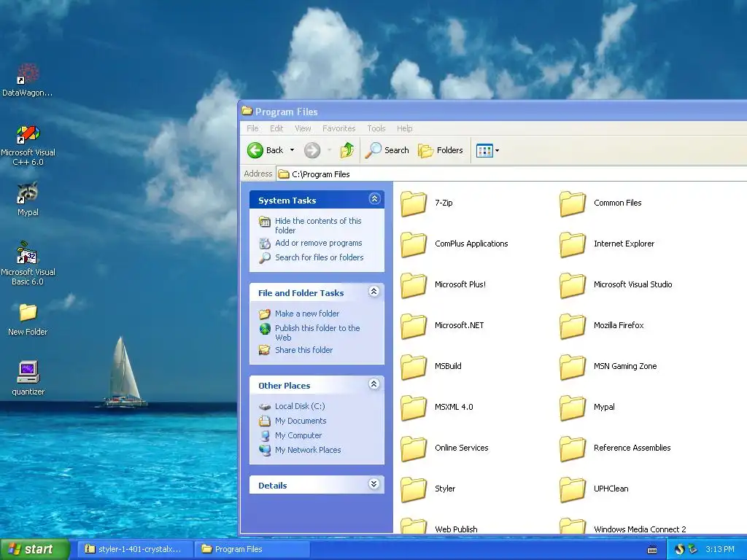Click the Program Files window title bar
Screen dimensions: 747x560
pos(494,111)
